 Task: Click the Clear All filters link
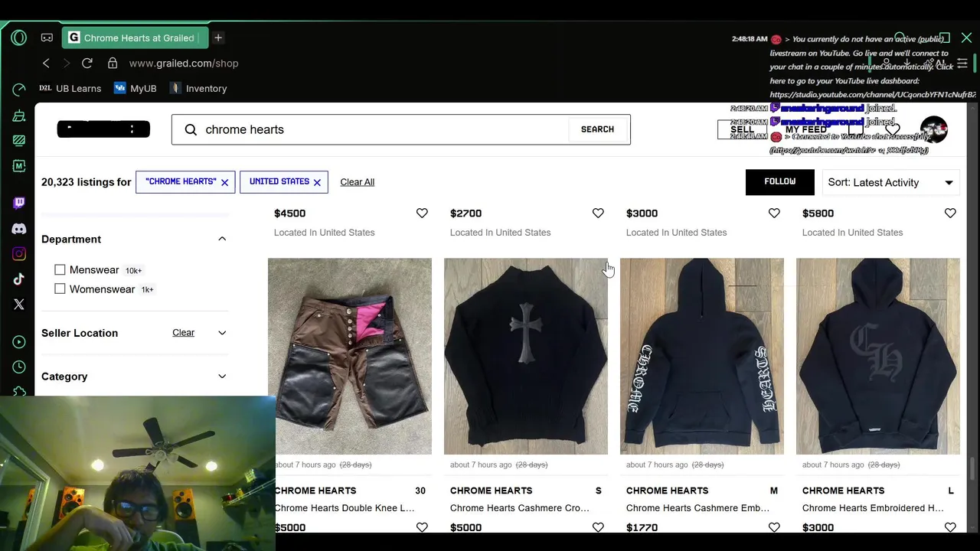click(x=358, y=182)
